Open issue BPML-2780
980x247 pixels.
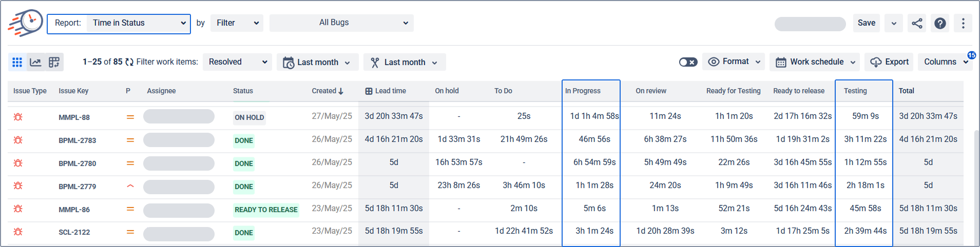tap(77, 163)
